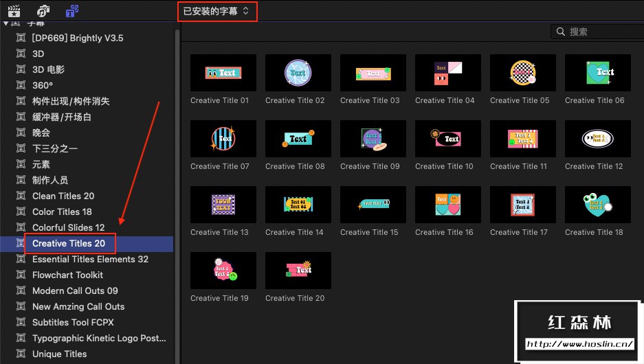Select Creative Title 14 thumbnail
The width and height of the screenshot is (644, 364).
(x=298, y=205)
